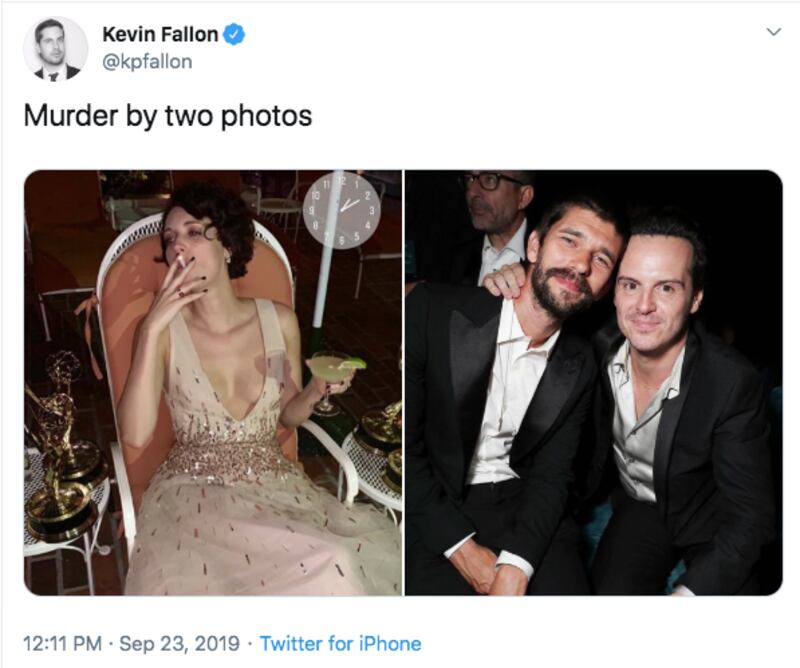The height and width of the screenshot is (668, 800).
Task: Click the clock graphic in left photo
Action: [341, 208]
